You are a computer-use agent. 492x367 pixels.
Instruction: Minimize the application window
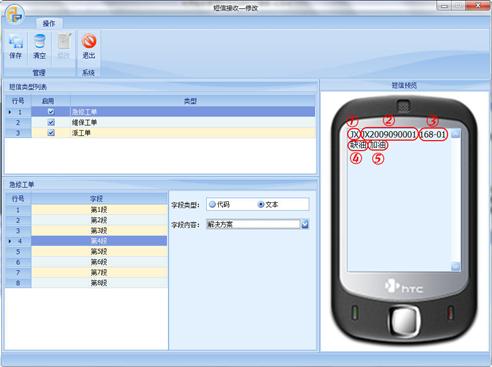[x=444, y=6]
